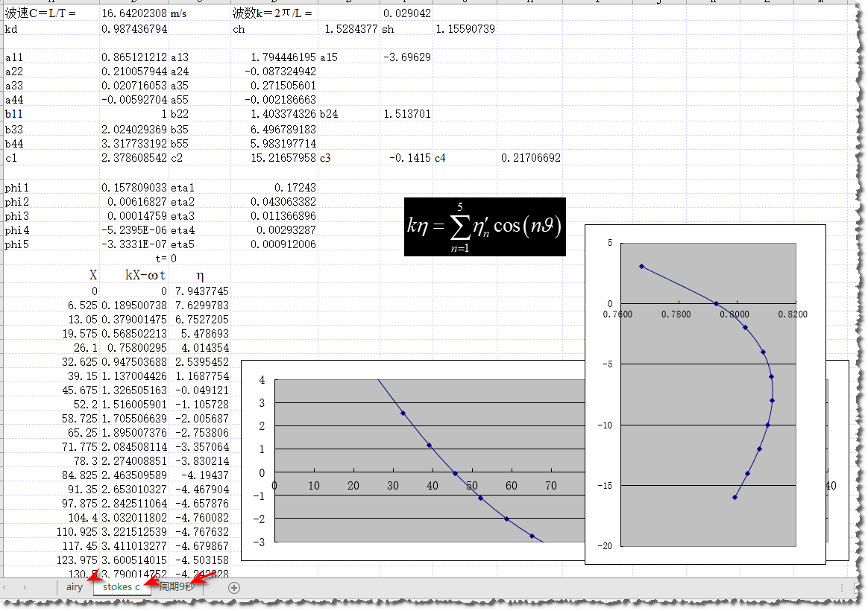Open the 周期9秒 sheet tab

coord(177,587)
